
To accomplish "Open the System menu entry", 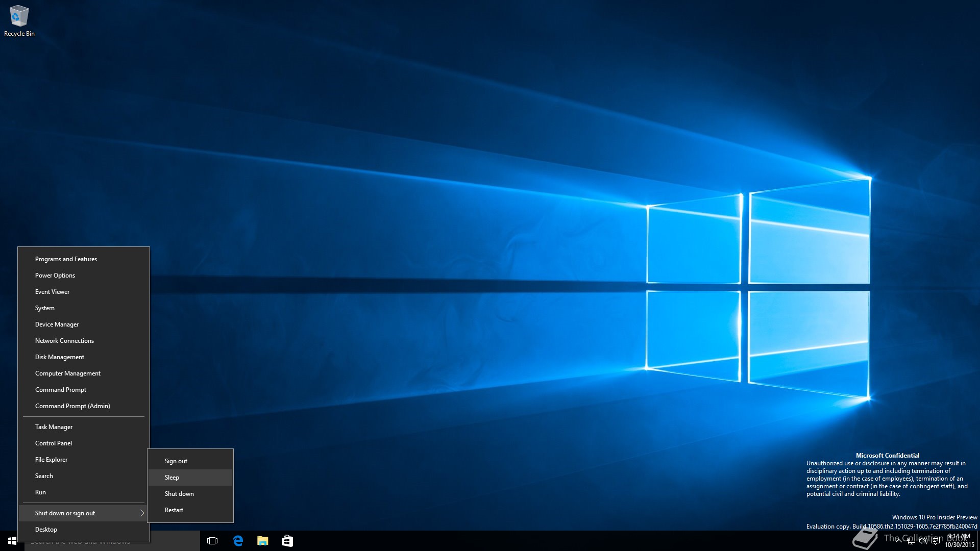I will [x=84, y=308].
